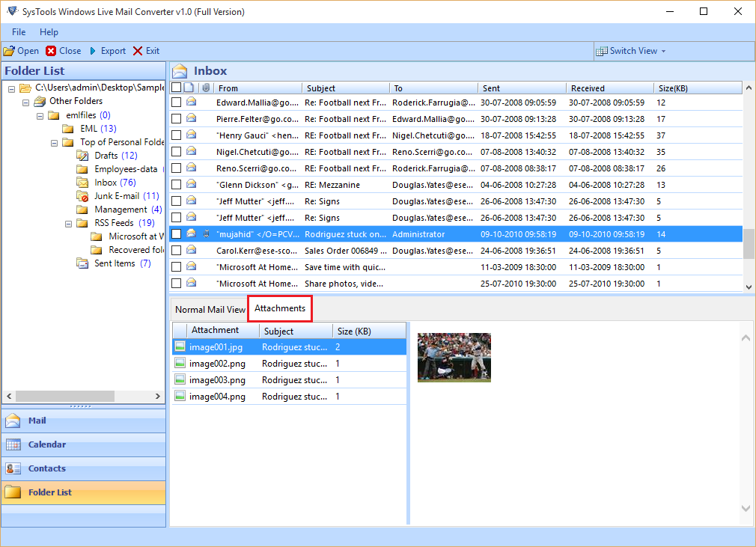The height and width of the screenshot is (547, 756).
Task: Collapse the RSS Feeds tree node
Action: coord(68,224)
